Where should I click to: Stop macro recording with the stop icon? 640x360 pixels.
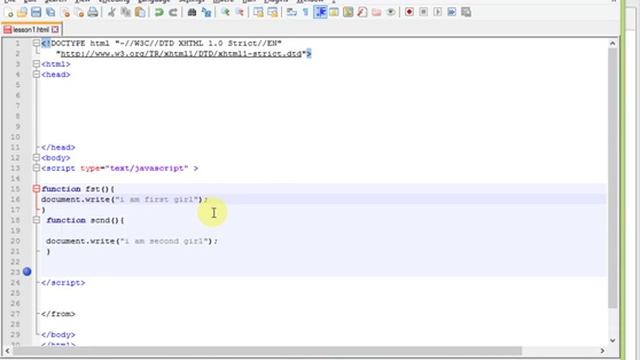pos(423,12)
